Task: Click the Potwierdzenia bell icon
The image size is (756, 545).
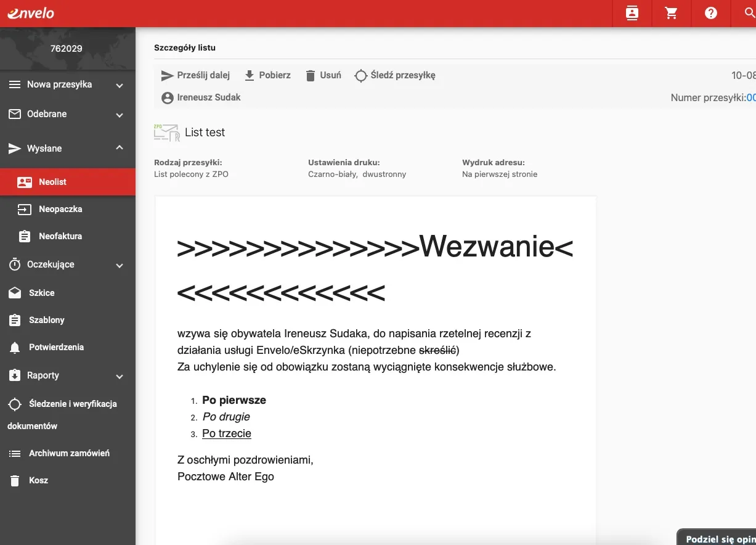Action: pos(15,347)
